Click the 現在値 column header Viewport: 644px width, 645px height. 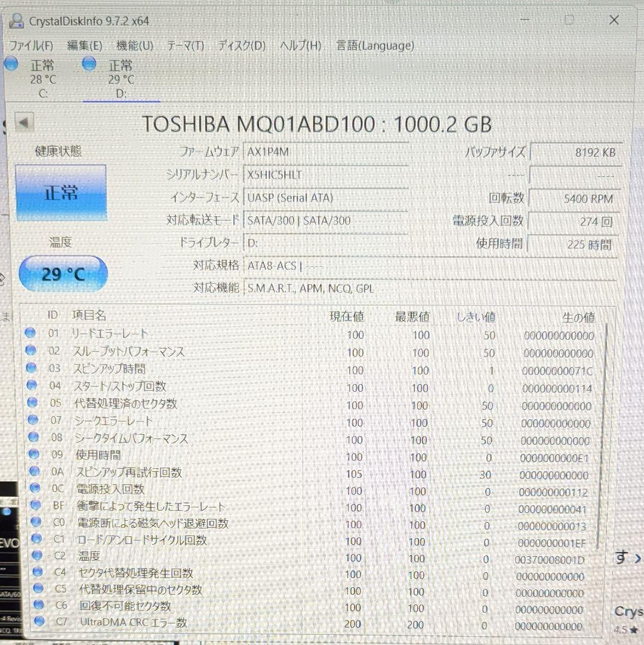347,317
